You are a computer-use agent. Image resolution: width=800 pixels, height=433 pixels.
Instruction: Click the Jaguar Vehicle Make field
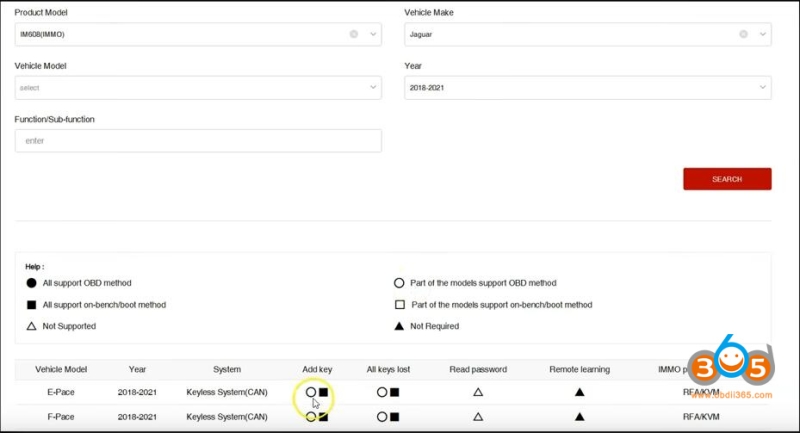[x=588, y=34]
